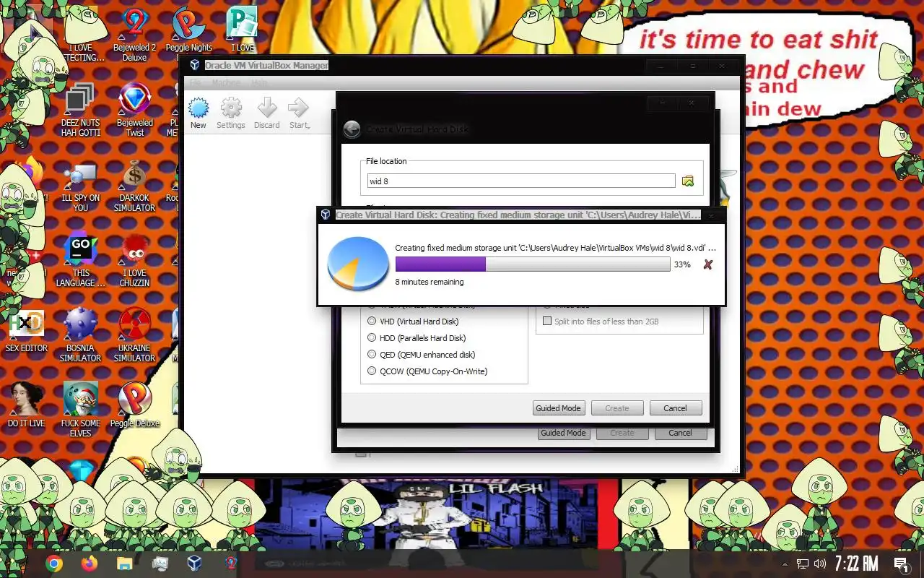Click Cancel button in the rear dialog
The height and width of the screenshot is (578, 924).
pyautogui.click(x=680, y=433)
